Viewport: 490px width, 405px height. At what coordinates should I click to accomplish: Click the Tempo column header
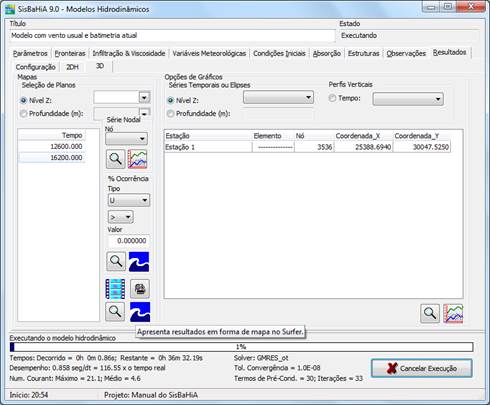click(x=52, y=135)
